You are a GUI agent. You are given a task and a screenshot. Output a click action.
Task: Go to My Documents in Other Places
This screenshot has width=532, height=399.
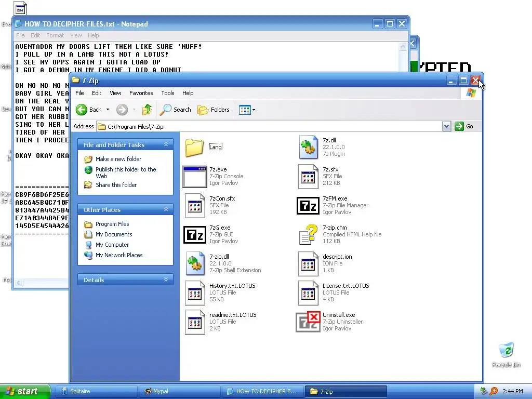click(x=114, y=234)
